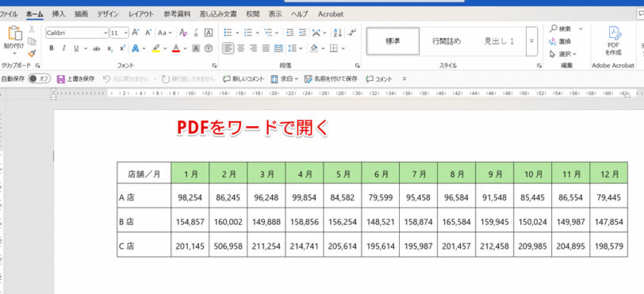Apply subscript formatting
This screenshot has height=294, width=644.
tap(109, 48)
